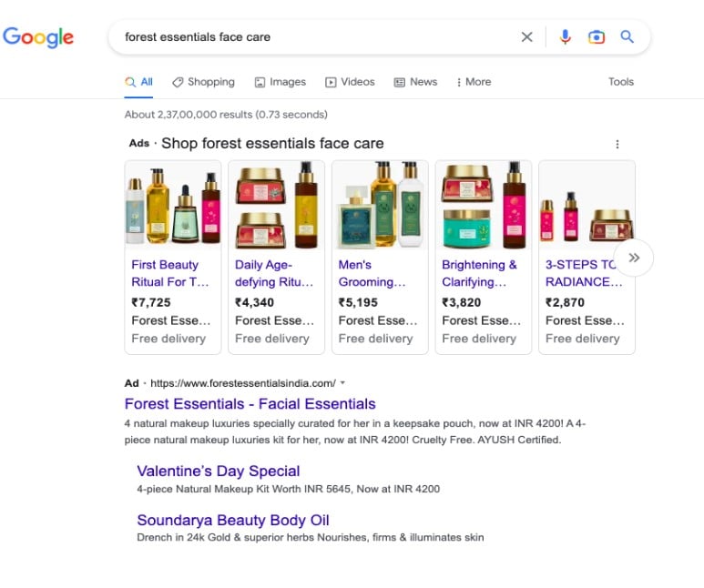Click the ₹4,340 price
Viewport: 704px width, 588px height.
255,302
